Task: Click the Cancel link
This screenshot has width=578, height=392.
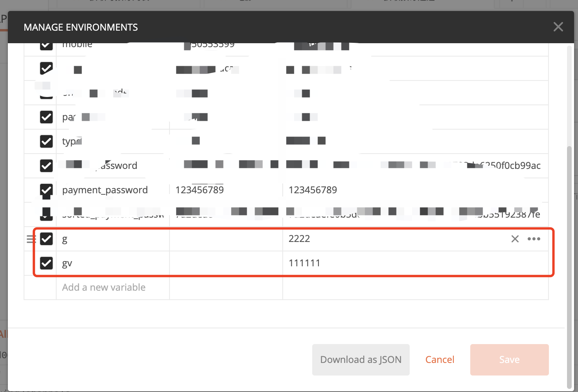Action: pyautogui.click(x=440, y=359)
